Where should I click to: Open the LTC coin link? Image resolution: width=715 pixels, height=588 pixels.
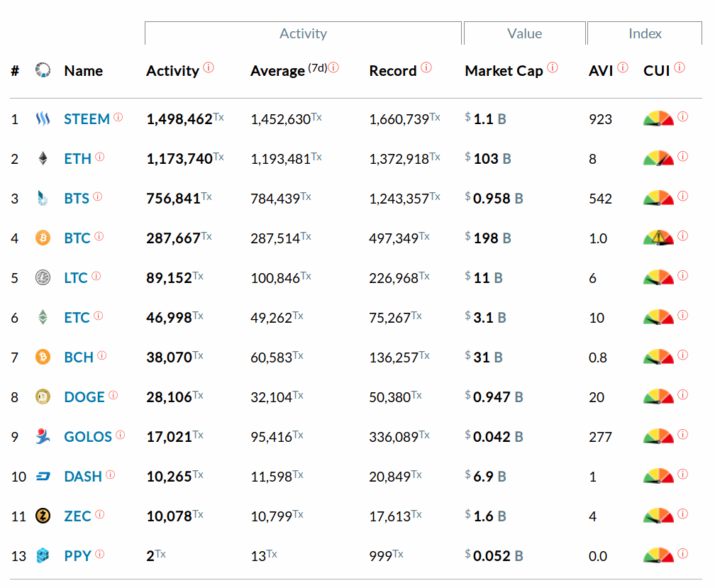tap(76, 277)
